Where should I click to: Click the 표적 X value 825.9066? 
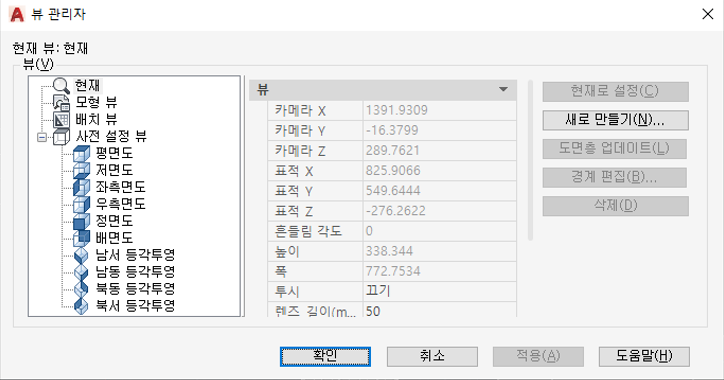[440, 171]
